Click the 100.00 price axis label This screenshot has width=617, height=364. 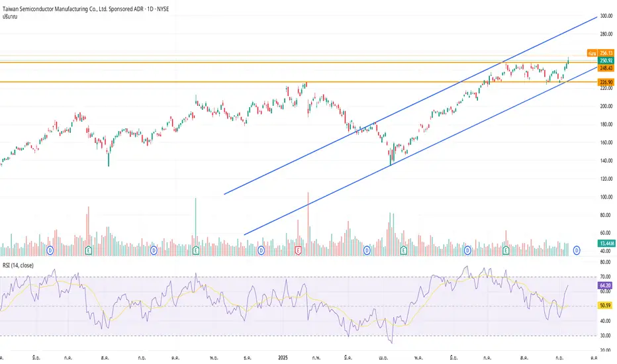coord(606,197)
